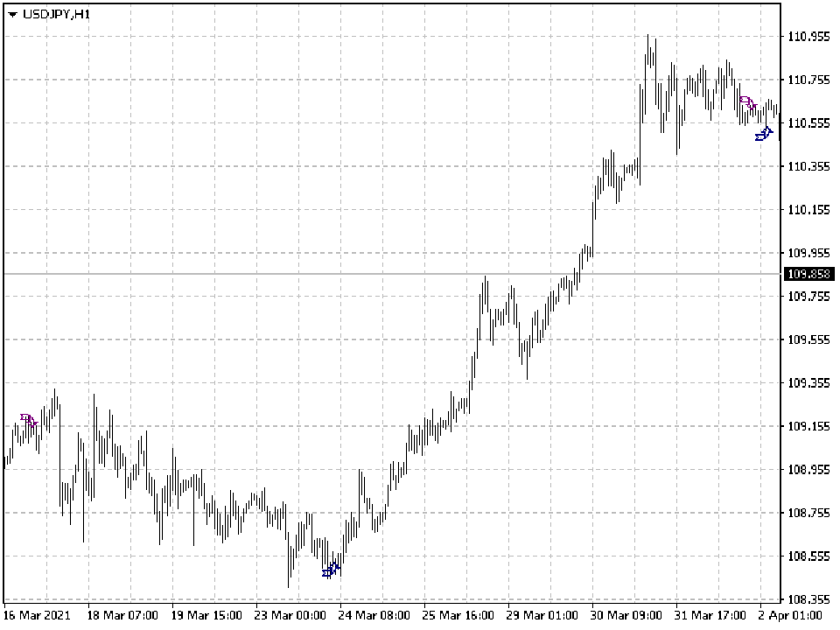840x630 pixels.
Task: Click the current price label 109.858
Action: 808,274
